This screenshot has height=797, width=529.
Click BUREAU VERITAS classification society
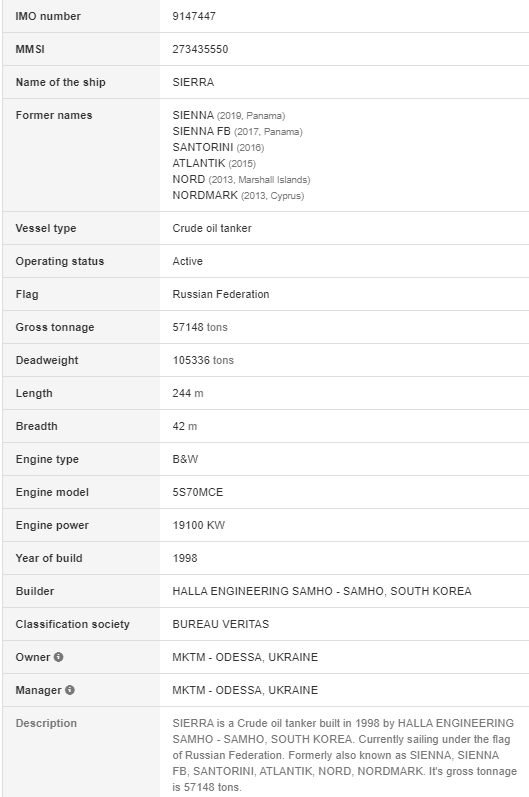click(x=221, y=624)
